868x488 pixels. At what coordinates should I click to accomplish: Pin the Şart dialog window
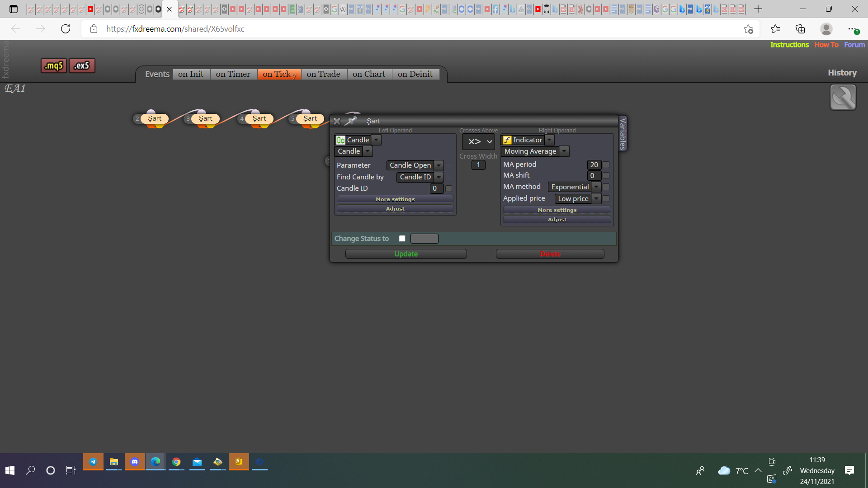pos(351,121)
